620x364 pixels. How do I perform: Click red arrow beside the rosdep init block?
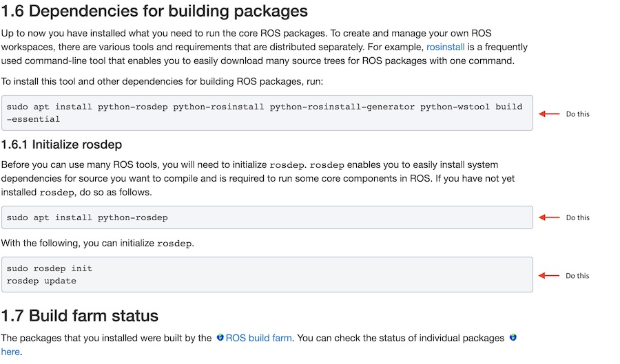pos(549,275)
